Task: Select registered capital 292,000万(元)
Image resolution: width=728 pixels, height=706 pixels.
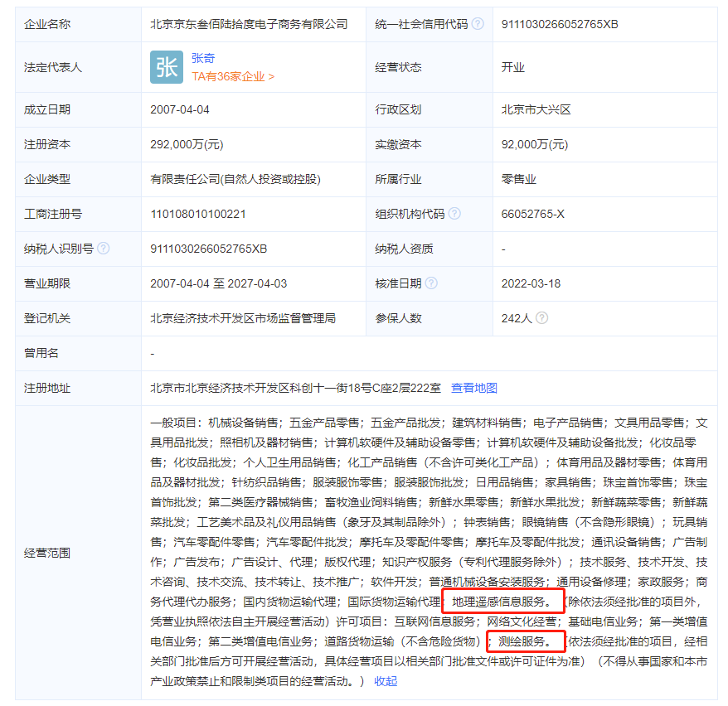Action: pos(187,144)
